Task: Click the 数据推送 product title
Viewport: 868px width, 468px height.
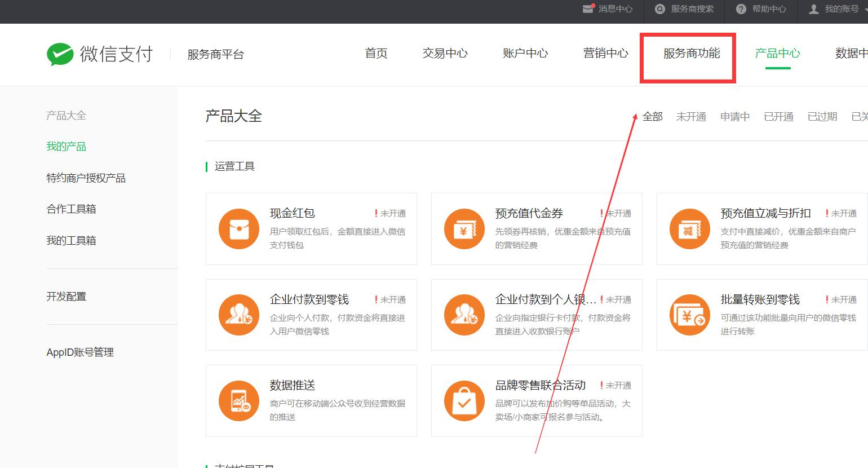Action: click(x=292, y=385)
